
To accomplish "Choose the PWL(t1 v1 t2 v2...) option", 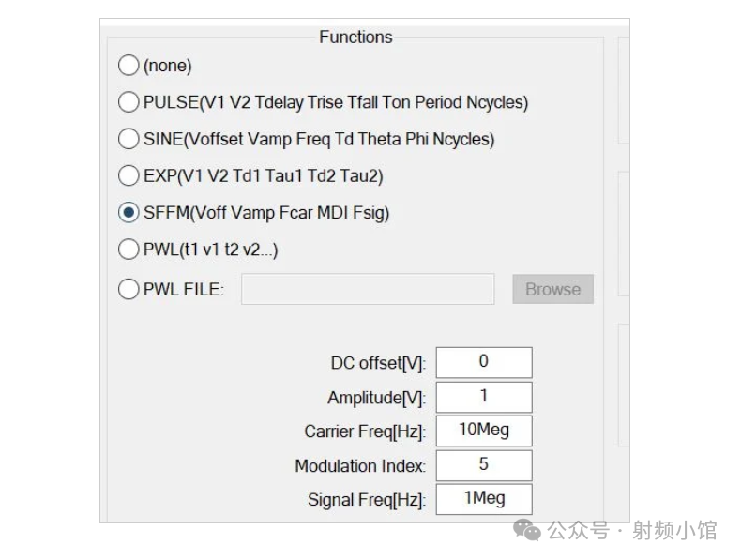I will click(129, 250).
